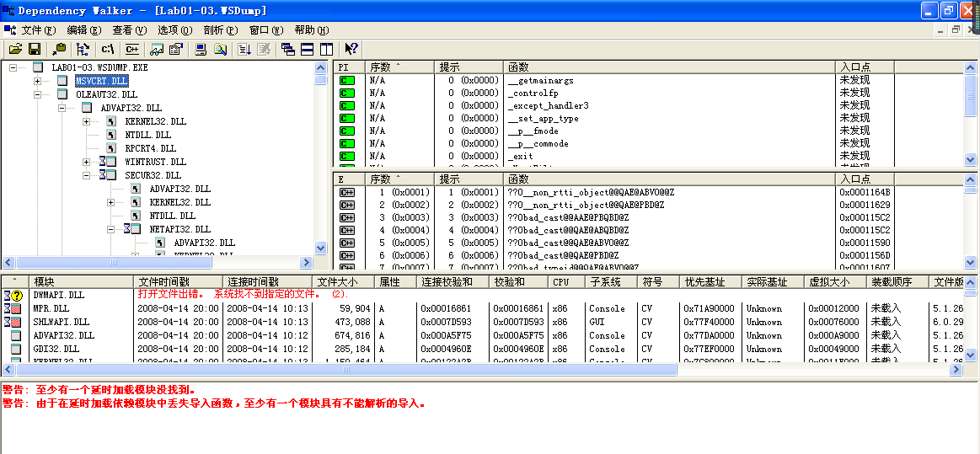The image size is (980, 454).
Task: Click the icon beside MPR.DLL in module list
Action: [13, 308]
